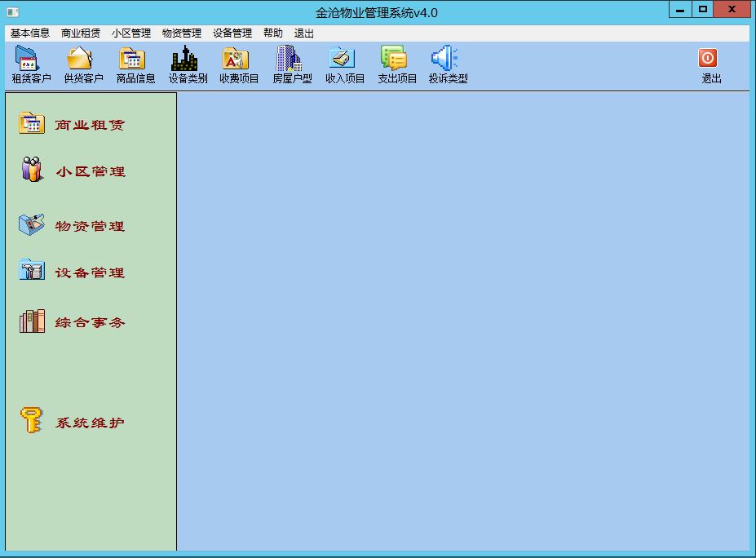Image resolution: width=756 pixels, height=558 pixels.
Task: Open the 基本信息 menu
Action: coord(30,33)
